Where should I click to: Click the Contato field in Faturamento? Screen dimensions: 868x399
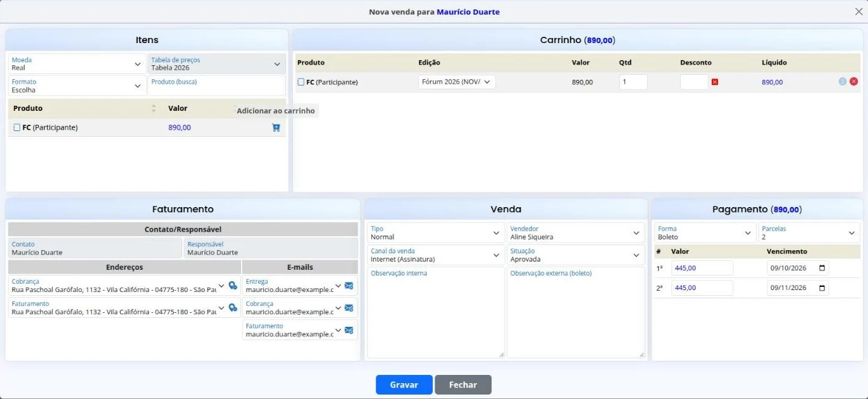coord(96,248)
